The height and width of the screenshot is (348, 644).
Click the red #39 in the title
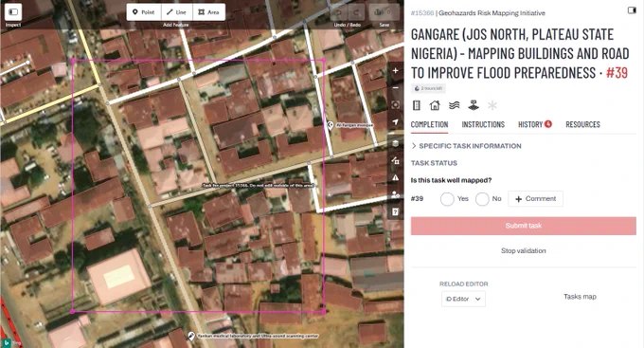point(617,73)
